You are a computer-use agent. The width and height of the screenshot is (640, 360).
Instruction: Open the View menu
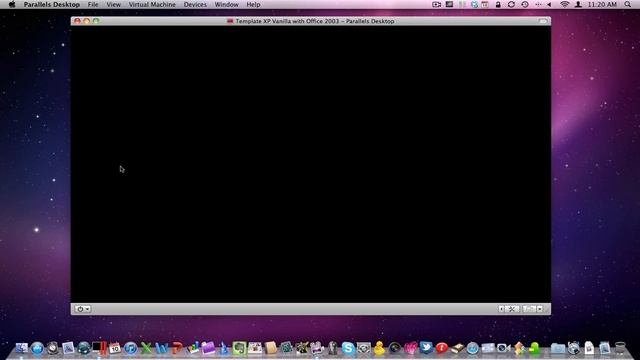click(x=113, y=4)
